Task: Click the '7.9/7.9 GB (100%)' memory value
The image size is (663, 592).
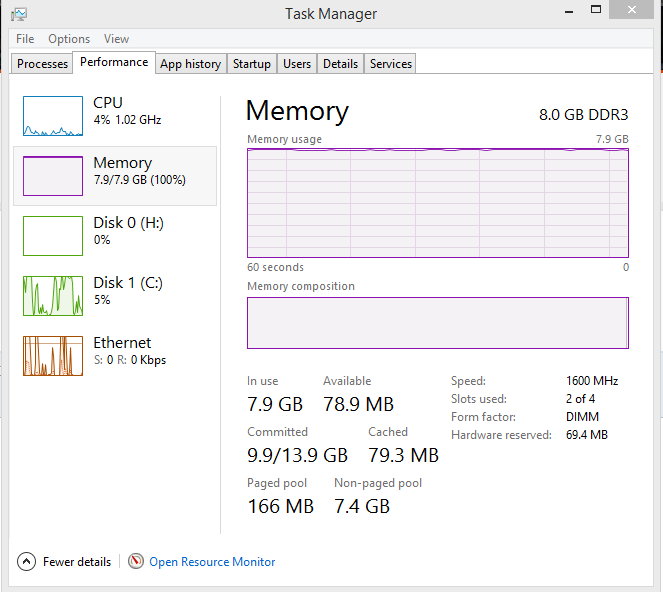Action: (x=140, y=180)
